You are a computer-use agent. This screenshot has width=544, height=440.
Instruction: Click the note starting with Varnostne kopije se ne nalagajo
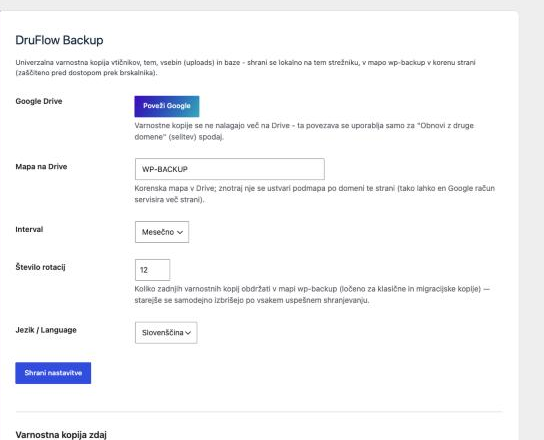304,131
